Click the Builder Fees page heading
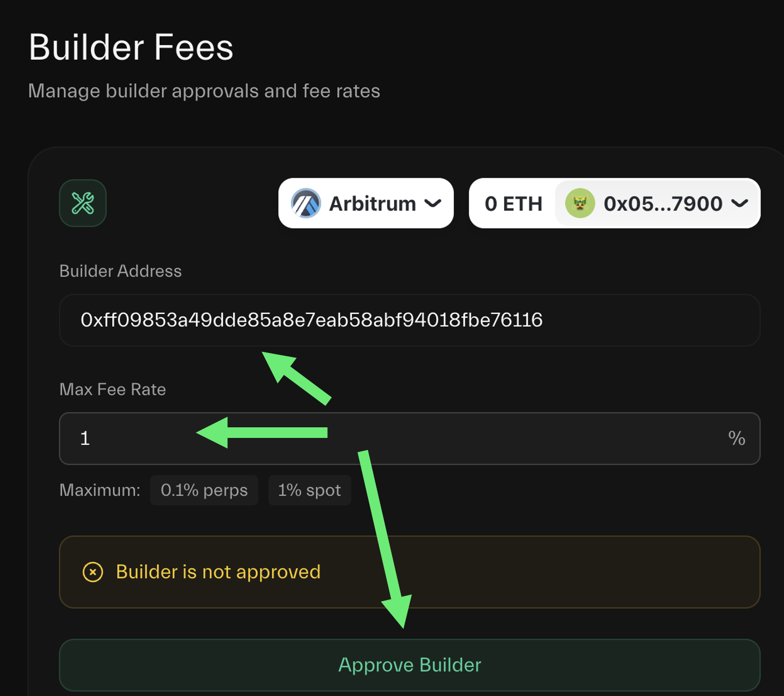The height and width of the screenshot is (696, 784). [131, 47]
